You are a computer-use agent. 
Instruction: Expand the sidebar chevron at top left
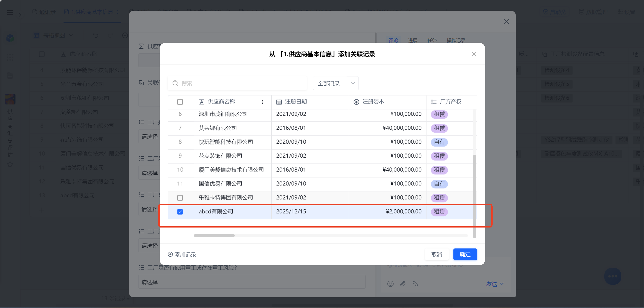[x=20, y=14]
